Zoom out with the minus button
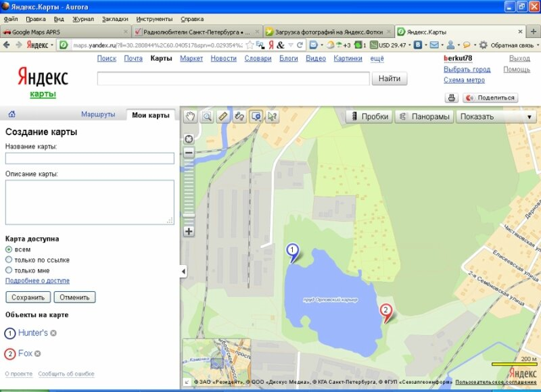Image resolution: width=541 pixels, height=392 pixels. pyautogui.click(x=189, y=152)
